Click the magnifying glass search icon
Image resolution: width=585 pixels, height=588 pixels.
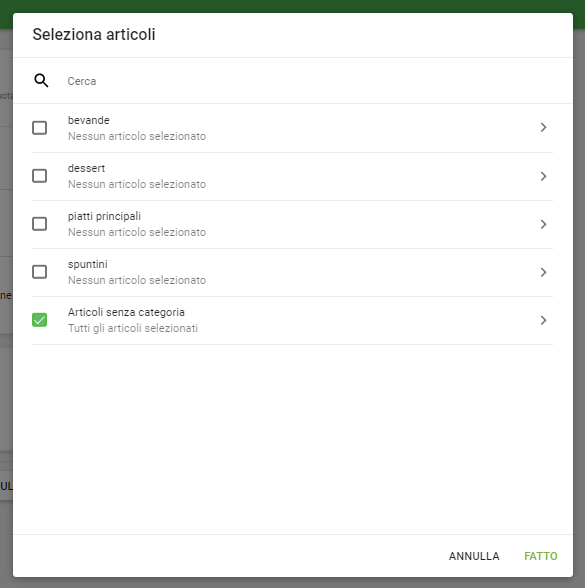(x=41, y=81)
